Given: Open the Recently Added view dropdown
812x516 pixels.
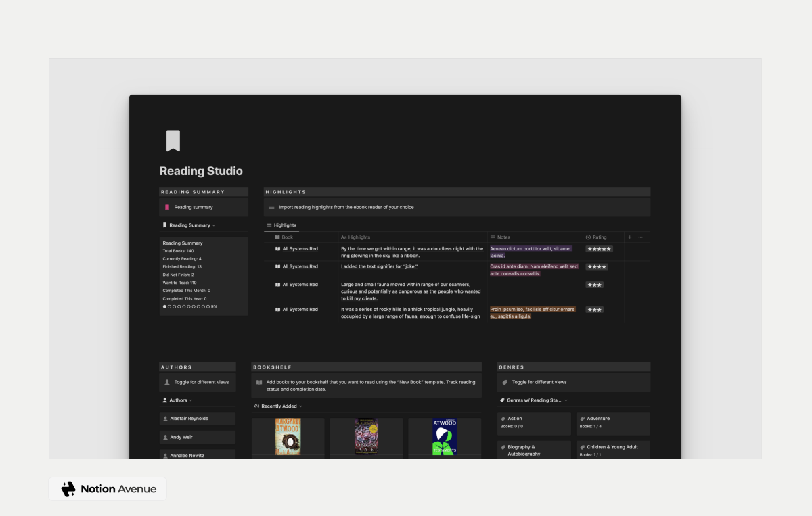Looking at the screenshot, I should click(x=278, y=406).
